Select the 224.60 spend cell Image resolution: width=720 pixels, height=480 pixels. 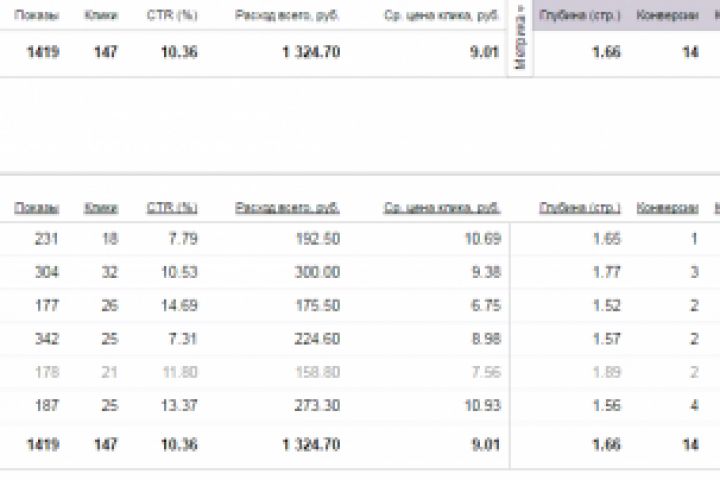pos(316,339)
